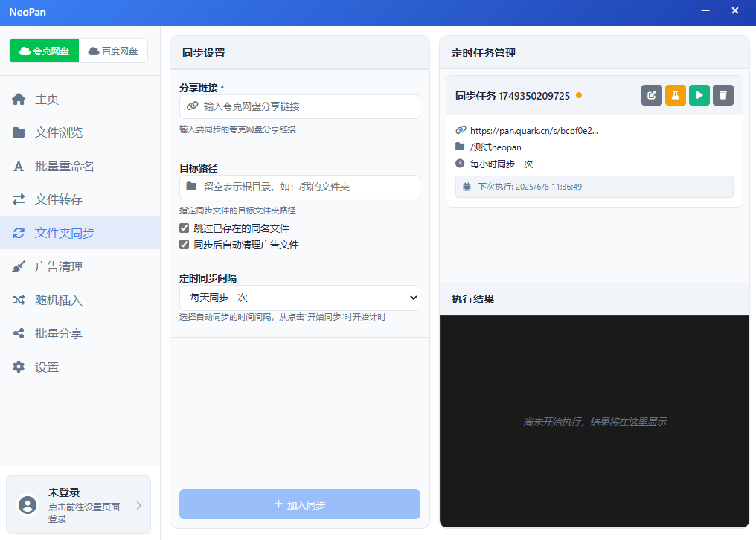
Task: Open the 文件浏览 page
Action: pyautogui.click(x=80, y=132)
